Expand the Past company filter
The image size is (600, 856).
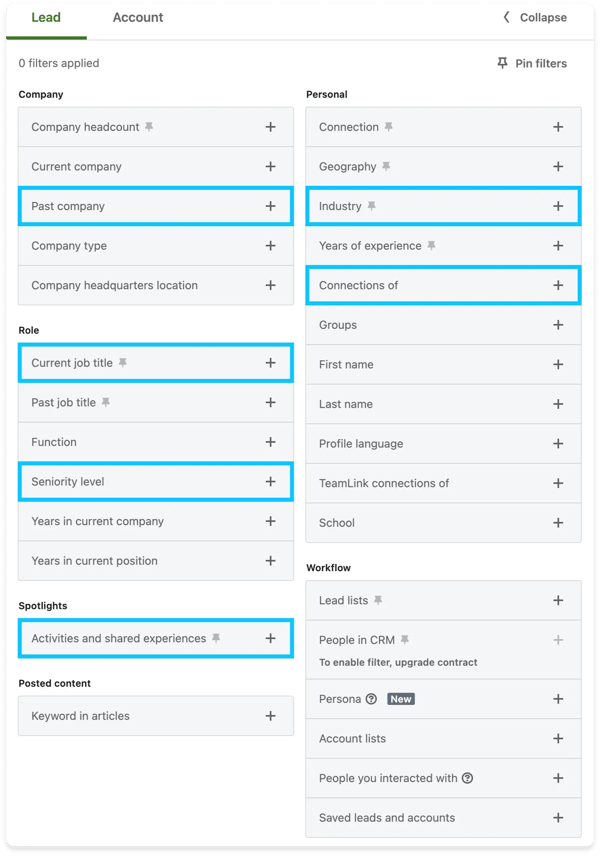click(x=270, y=206)
